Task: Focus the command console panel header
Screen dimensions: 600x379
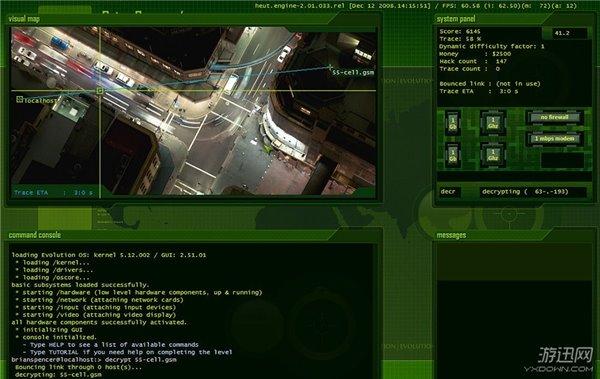Action: click(x=35, y=235)
